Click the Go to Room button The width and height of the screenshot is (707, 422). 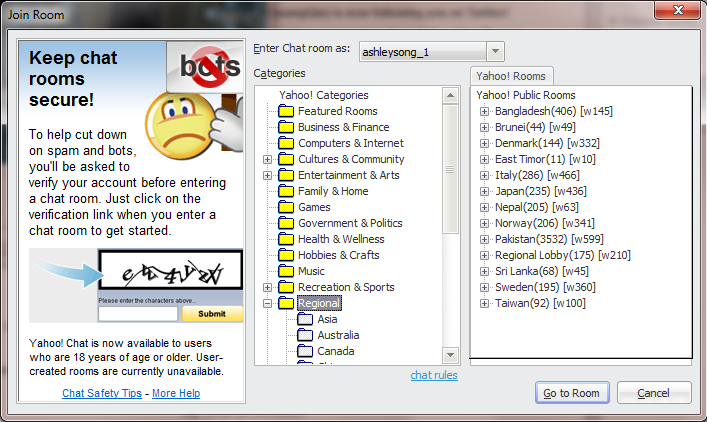(572, 393)
